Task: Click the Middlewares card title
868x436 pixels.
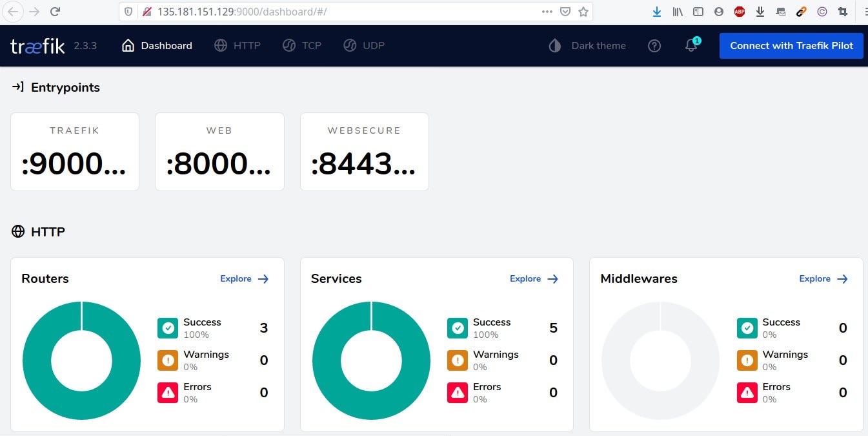Action: (639, 279)
